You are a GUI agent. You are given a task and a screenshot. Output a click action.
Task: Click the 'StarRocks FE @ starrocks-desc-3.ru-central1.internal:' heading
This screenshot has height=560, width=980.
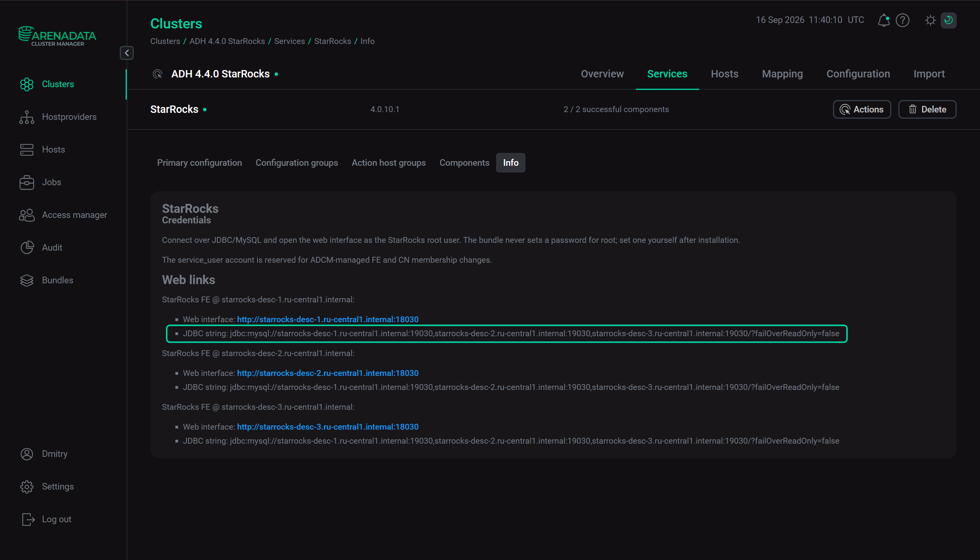click(258, 407)
